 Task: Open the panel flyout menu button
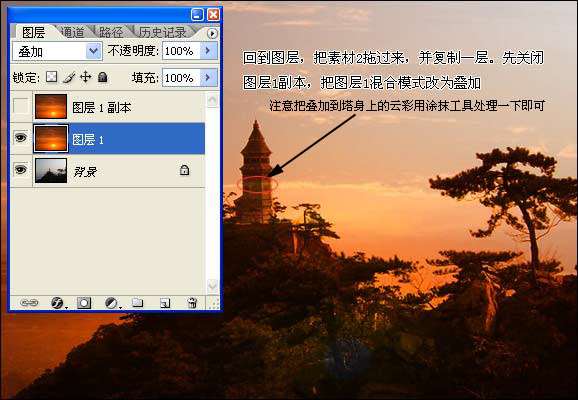pos(212,34)
